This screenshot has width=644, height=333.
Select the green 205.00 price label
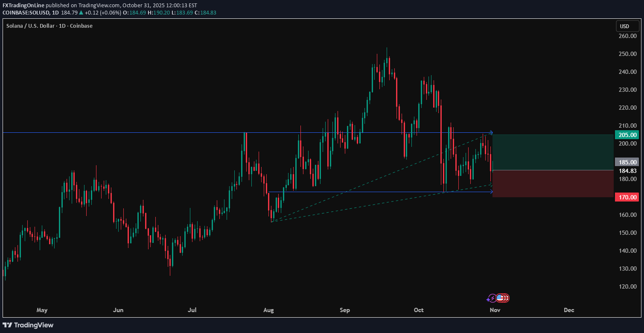point(627,134)
